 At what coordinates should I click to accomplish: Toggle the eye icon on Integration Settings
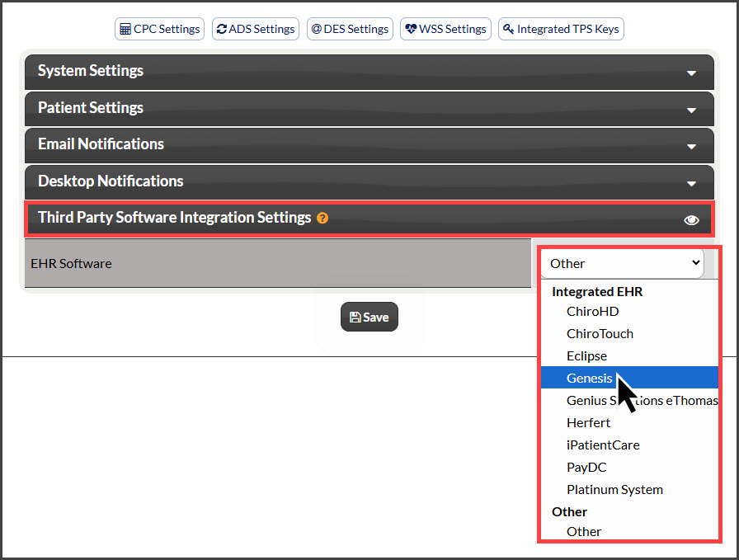(x=691, y=220)
